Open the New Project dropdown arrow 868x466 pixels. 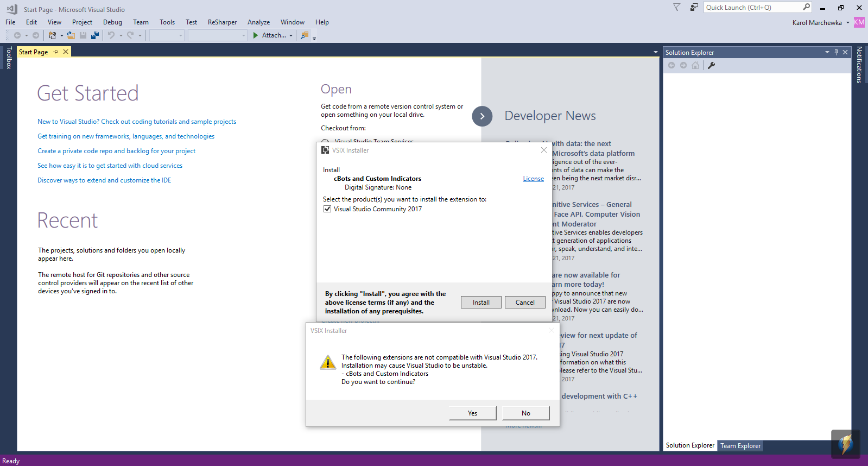click(x=61, y=36)
